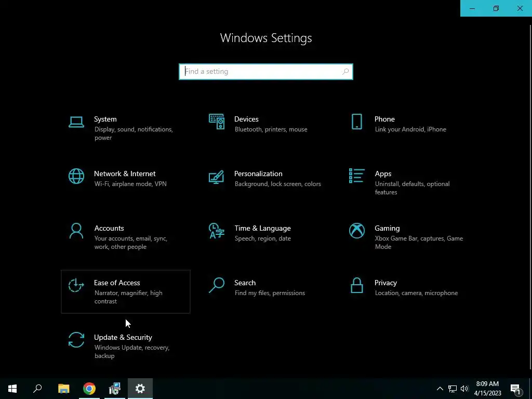Click 'Uninstall, defaults, optional features' description
Image resolution: width=532 pixels, height=399 pixels.
[x=412, y=188]
